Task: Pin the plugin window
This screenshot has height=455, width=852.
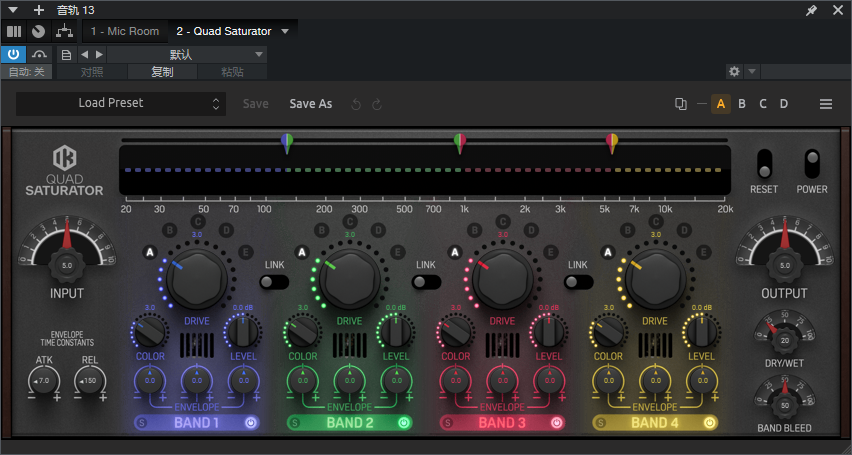Action: coord(811,10)
